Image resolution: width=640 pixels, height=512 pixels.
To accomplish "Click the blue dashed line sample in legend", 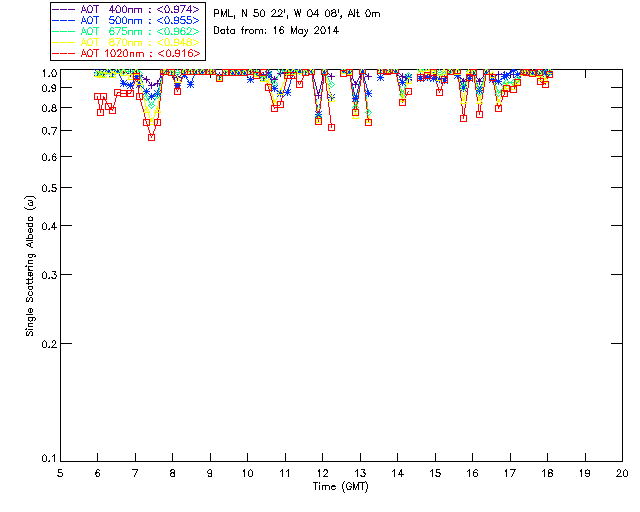I will tap(64, 20).
